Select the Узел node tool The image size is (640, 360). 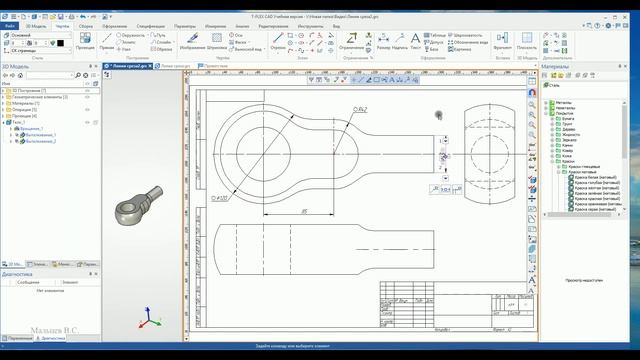point(124,49)
